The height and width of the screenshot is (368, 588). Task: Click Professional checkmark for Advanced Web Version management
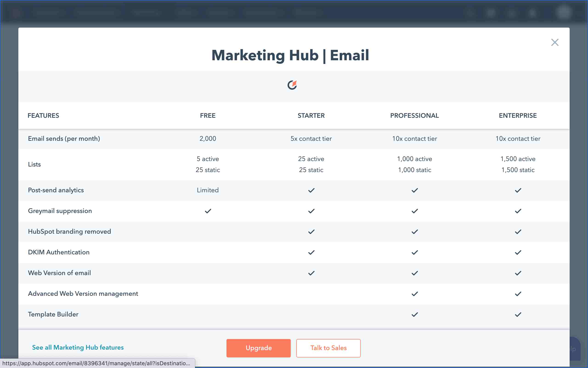(x=415, y=293)
